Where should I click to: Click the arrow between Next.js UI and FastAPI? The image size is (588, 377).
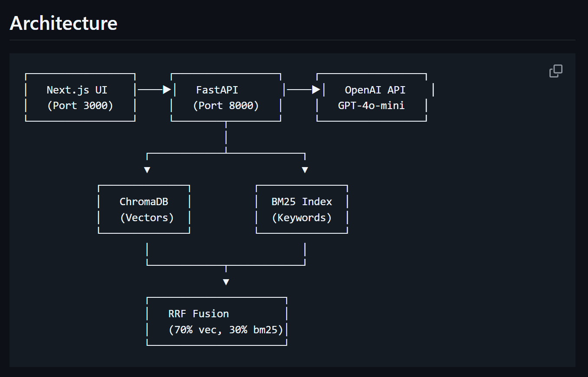tap(153, 90)
